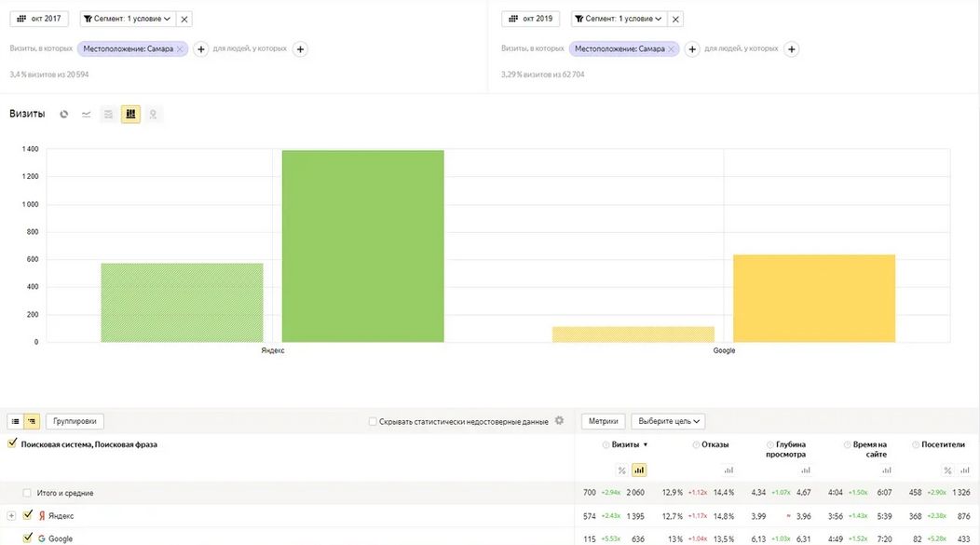The width and height of the screenshot is (980, 545).
Task: Click Визиты info circle icon
Action: (606, 444)
